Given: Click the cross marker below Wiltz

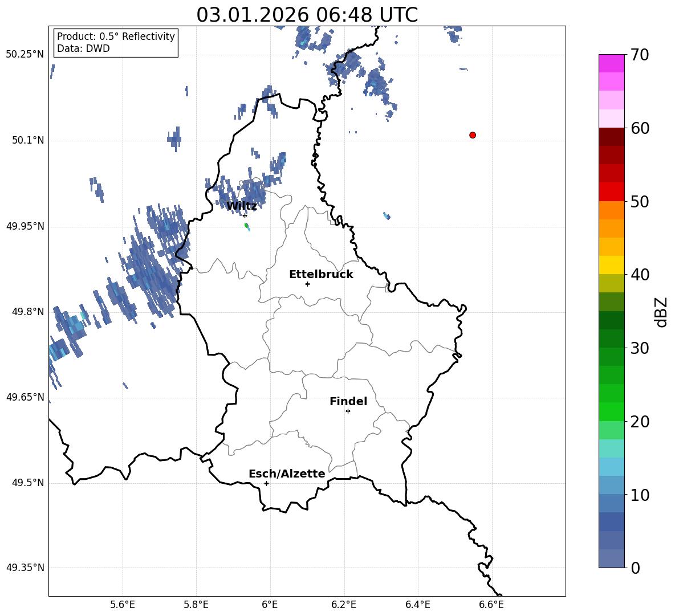Looking at the screenshot, I should (245, 215).
